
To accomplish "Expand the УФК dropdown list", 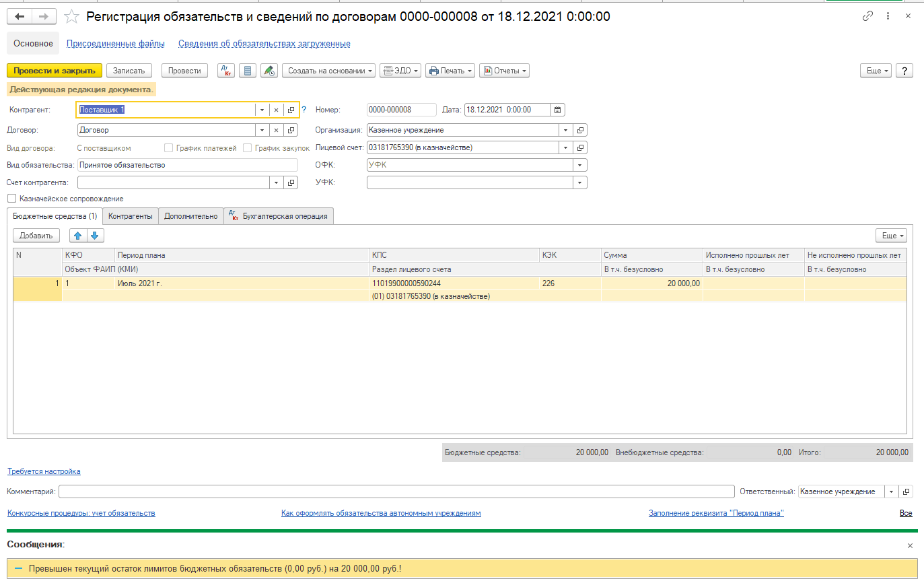I will click(x=579, y=182).
